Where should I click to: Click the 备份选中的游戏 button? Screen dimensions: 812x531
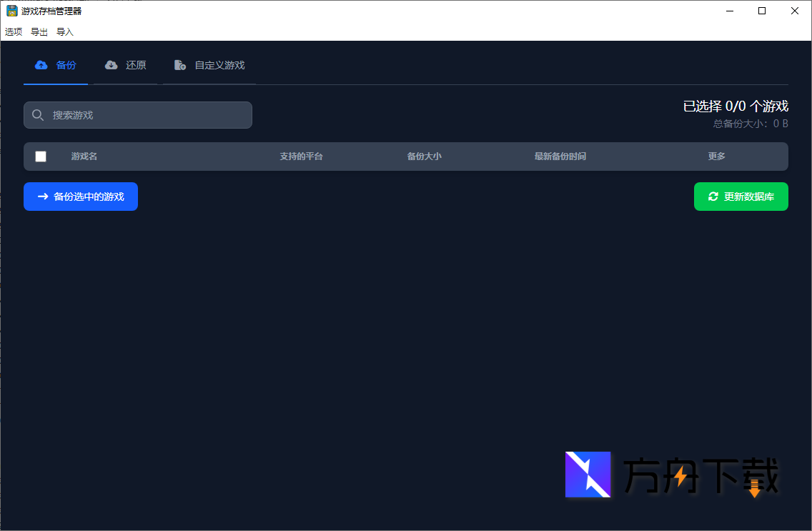click(x=80, y=197)
